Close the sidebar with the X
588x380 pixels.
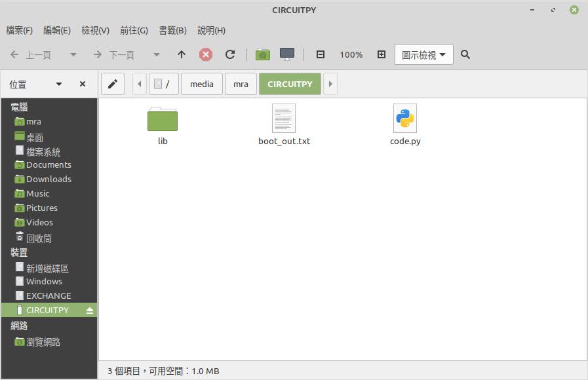83,84
